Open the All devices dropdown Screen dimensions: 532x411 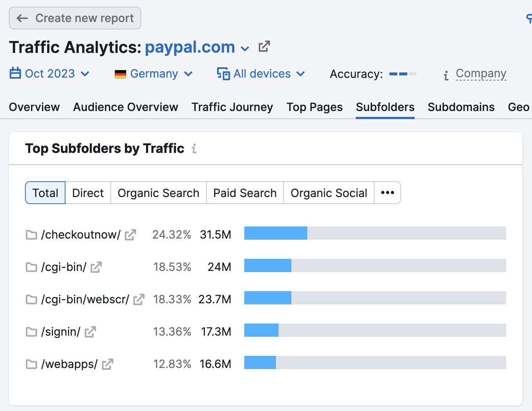click(x=261, y=74)
